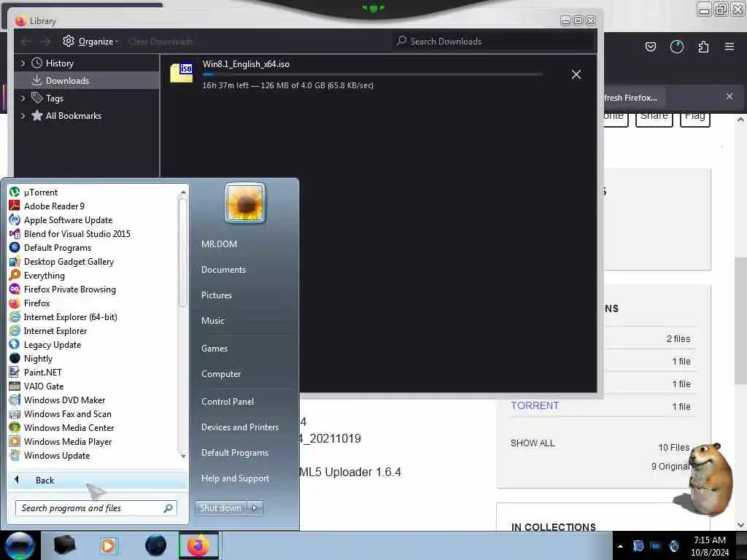Image resolution: width=747 pixels, height=560 pixels.
Task: Click the Search Downloads field
Action: point(493,42)
